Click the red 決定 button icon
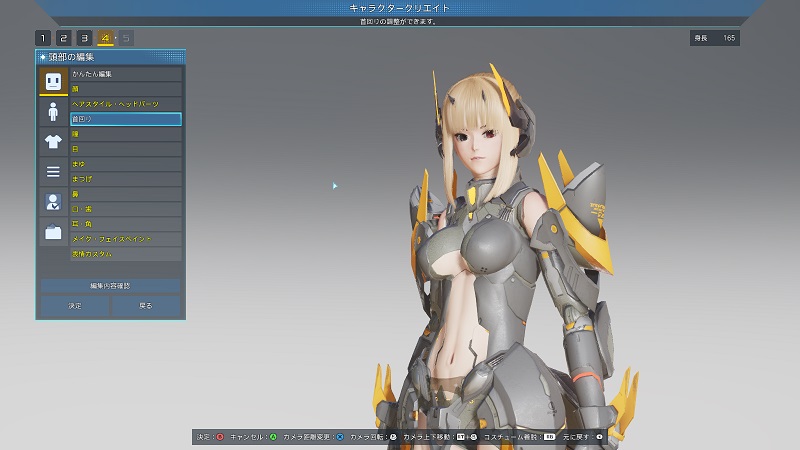The width and height of the screenshot is (800, 450). click(222, 438)
